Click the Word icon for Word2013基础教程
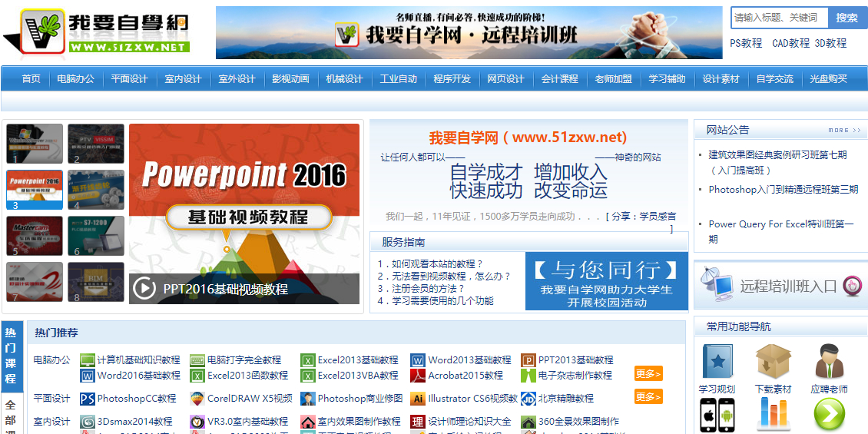Viewport: 868px width, 434px height. click(x=417, y=360)
